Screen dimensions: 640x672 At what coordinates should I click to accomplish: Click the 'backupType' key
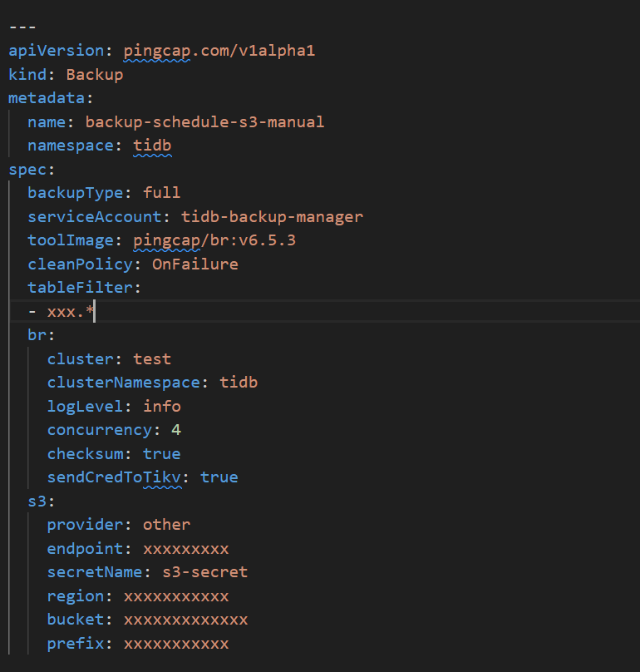[x=76, y=193]
